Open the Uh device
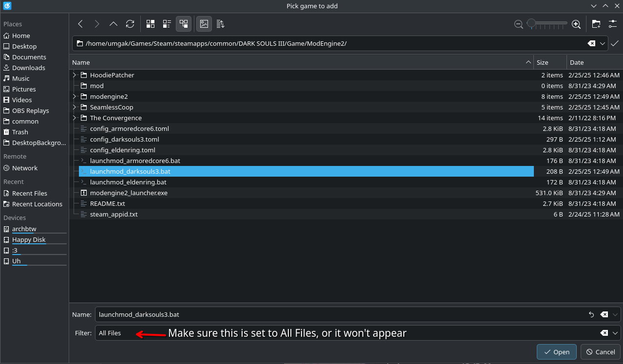 pos(34,261)
